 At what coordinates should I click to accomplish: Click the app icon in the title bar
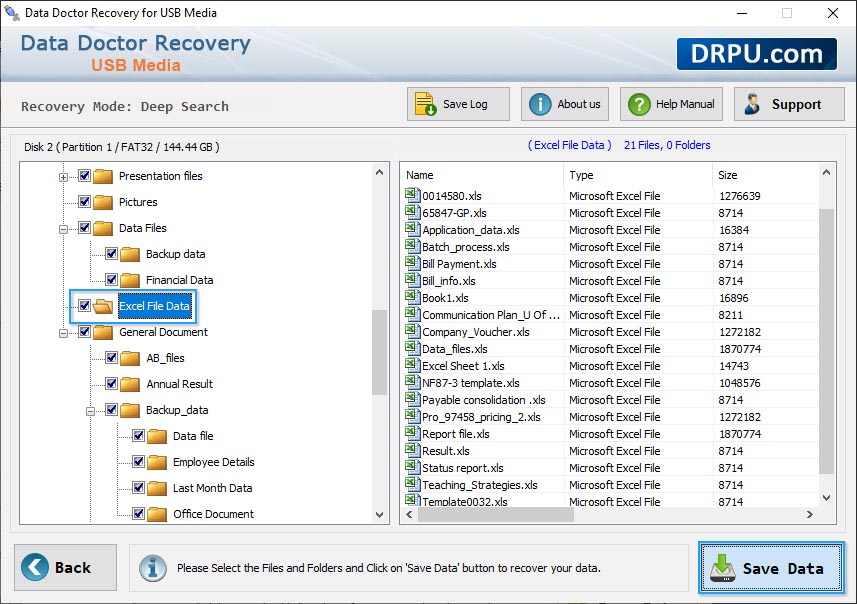tap(12, 12)
